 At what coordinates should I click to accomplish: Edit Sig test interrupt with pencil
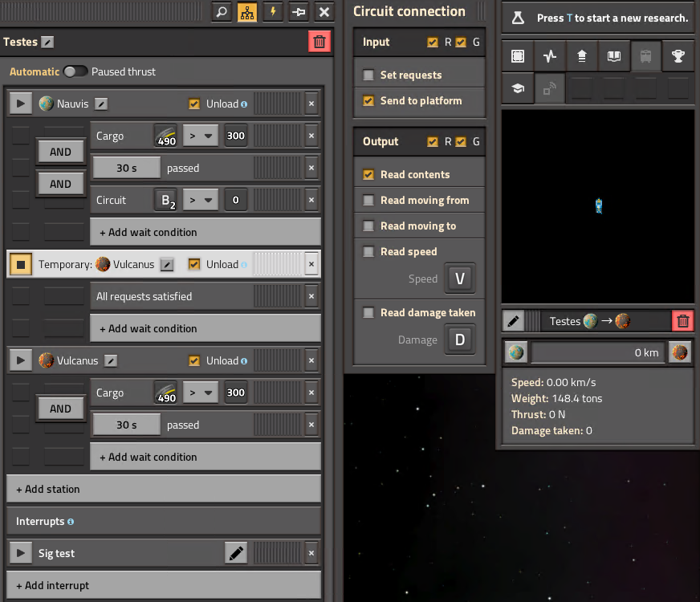pyautogui.click(x=236, y=553)
